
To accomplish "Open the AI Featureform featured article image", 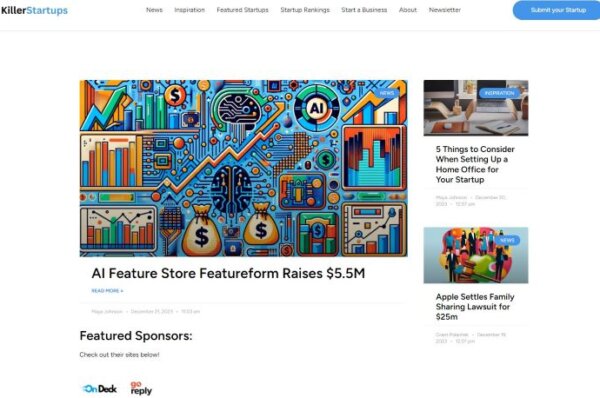I will (243, 168).
